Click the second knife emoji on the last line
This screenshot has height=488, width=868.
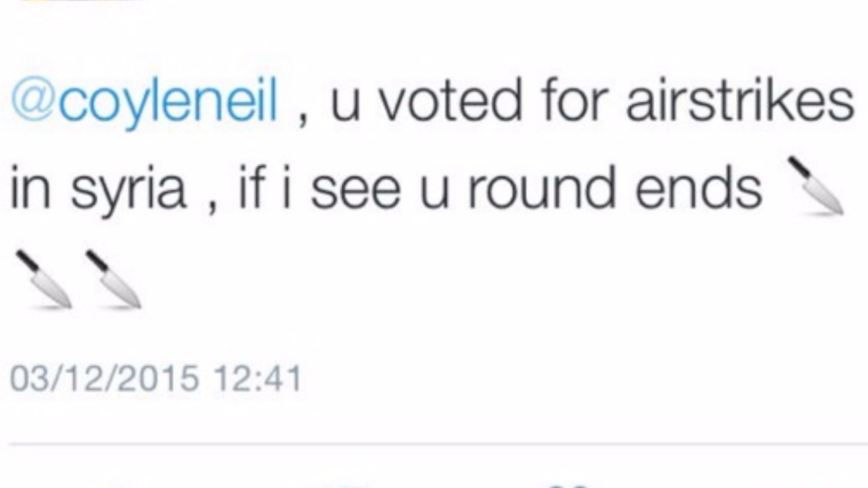[113, 278]
